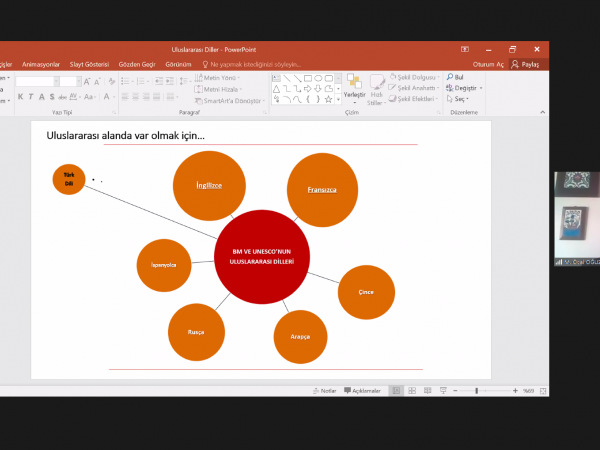Increase list indent level
The width and height of the screenshot is (600, 450).
pos(170,81)
